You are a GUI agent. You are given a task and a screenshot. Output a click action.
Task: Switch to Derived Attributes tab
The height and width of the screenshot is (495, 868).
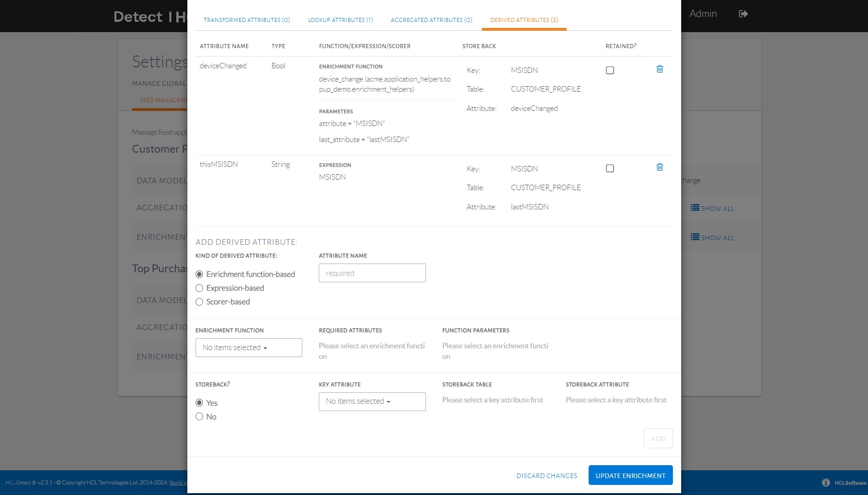pos(524,20)
